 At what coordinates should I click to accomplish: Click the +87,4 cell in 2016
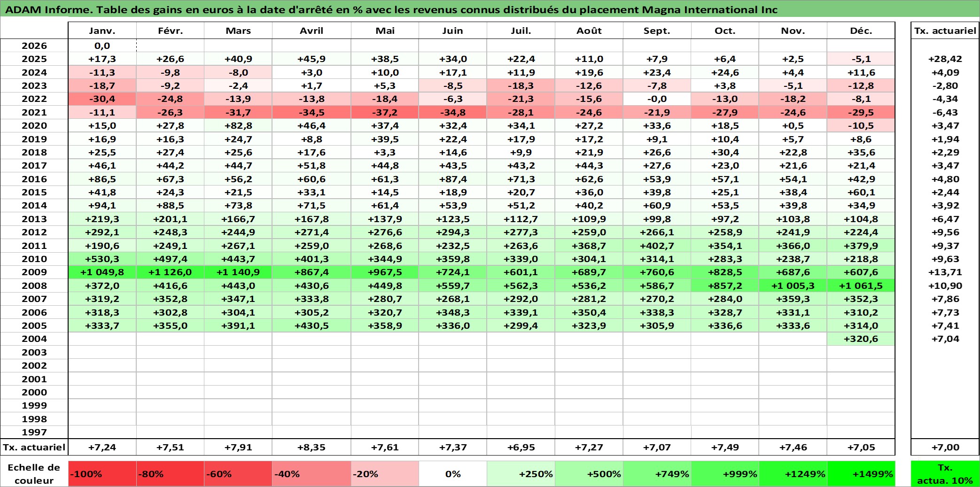coord(453,179)
